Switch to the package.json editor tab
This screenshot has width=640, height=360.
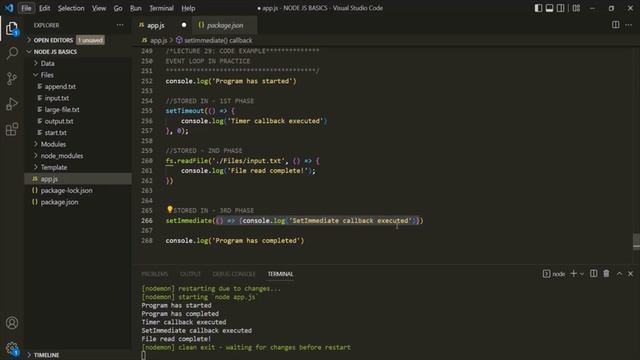pyautogui.click(x=224, y=25)
